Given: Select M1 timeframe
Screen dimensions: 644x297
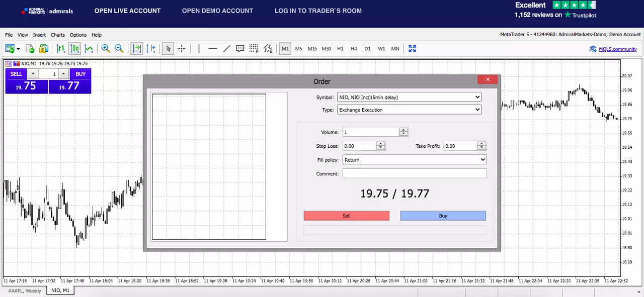Looking at the screenshot, I should click(x=285, y=49).
